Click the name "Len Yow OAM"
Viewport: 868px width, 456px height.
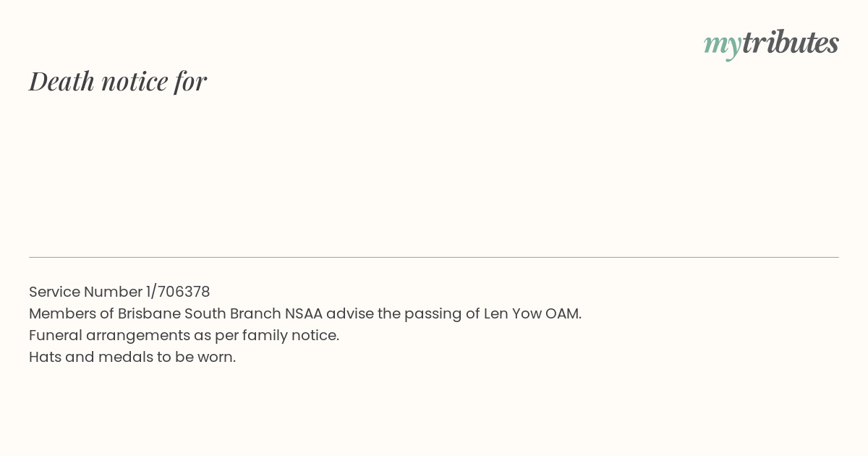tap(532, 313)
